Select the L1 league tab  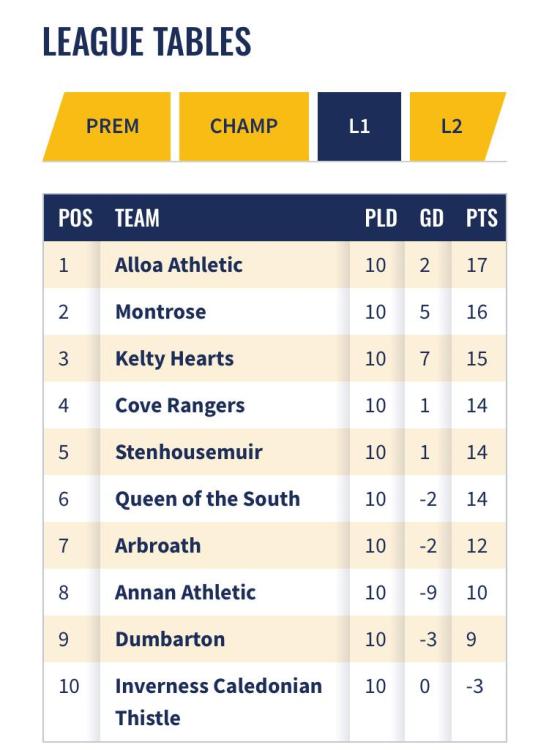359,126
